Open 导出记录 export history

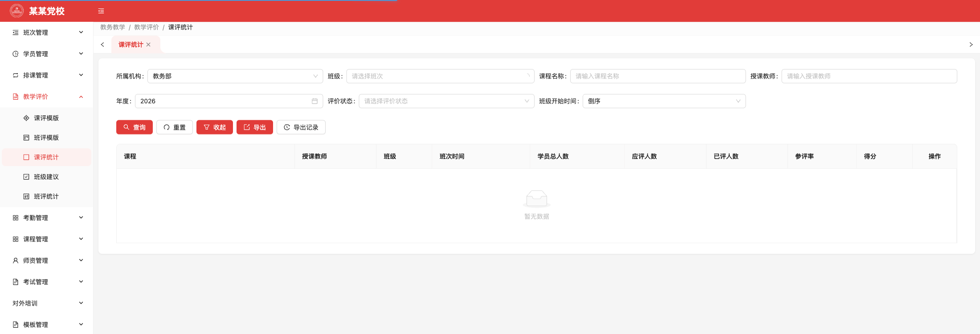301,127
